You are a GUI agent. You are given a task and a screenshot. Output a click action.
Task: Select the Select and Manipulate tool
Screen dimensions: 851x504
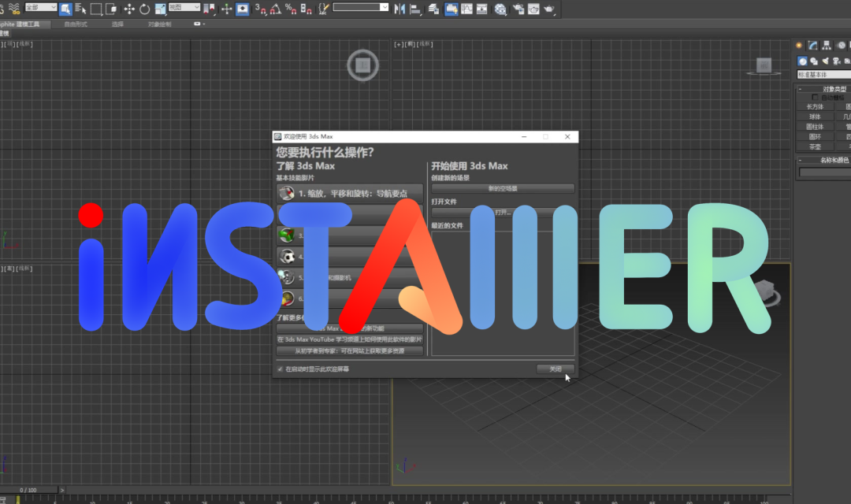tap(226, 9)
